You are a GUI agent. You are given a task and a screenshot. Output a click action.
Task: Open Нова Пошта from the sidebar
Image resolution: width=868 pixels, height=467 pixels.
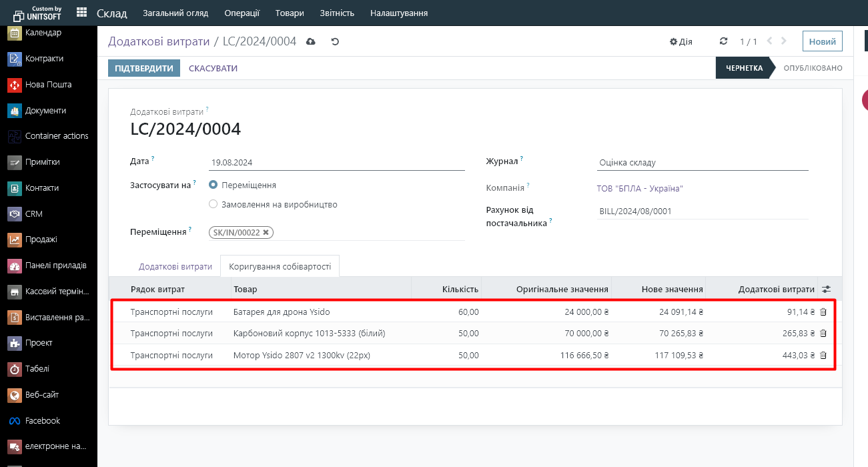(x=48, y=85)
